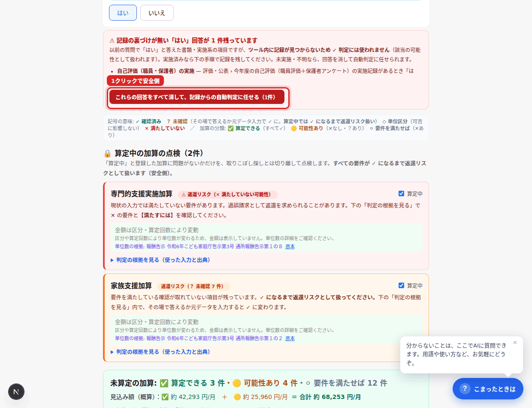Expand 判定の根拠を見る under 専門的支援実施加算
Image resolution: width=532 pixels, height=408 pixels.
click(x=160, y=260)
